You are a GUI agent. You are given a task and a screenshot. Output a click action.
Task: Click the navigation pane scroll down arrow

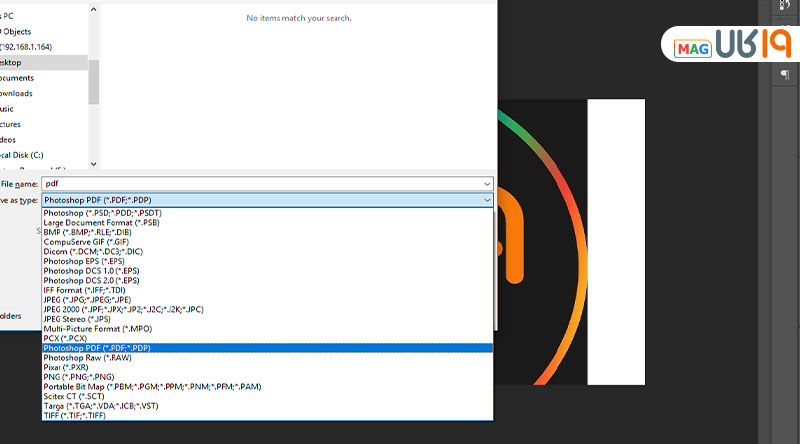[x=94, y=163]
